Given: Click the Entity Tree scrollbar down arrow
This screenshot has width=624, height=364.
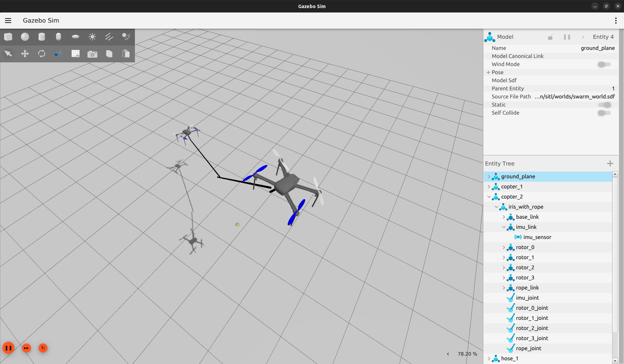Looking at the screenshot, I should (x=615, y=361).
